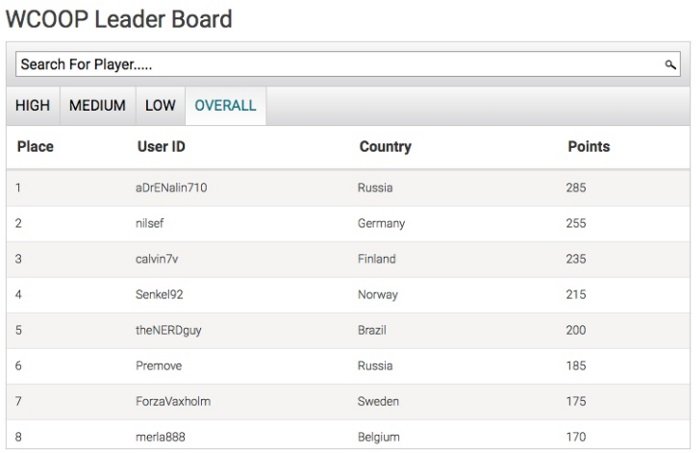This screenshot has height=453, width=697.
Task: Switch to the LOW tab
Action: click(160, 105)
